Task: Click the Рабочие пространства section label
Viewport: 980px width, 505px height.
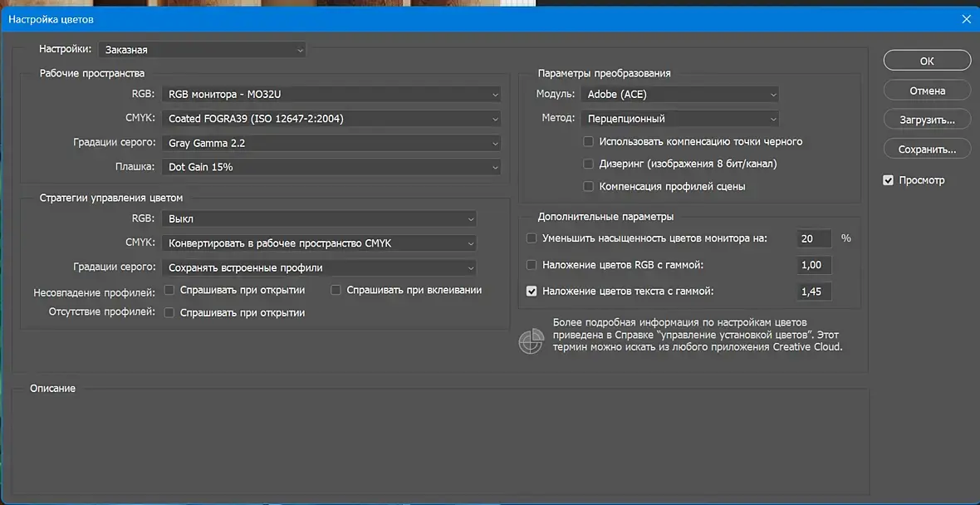Action: click(x=92, y=73)
